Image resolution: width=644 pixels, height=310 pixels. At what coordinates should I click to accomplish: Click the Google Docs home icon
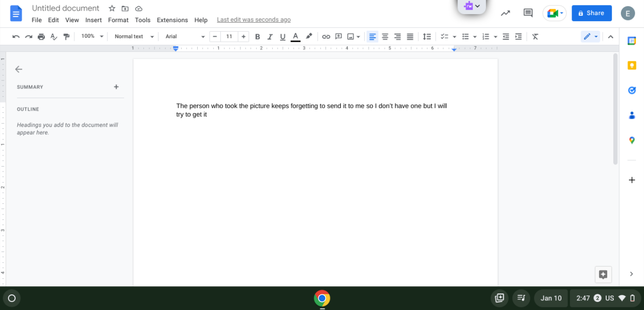click(x=16, y=13)
